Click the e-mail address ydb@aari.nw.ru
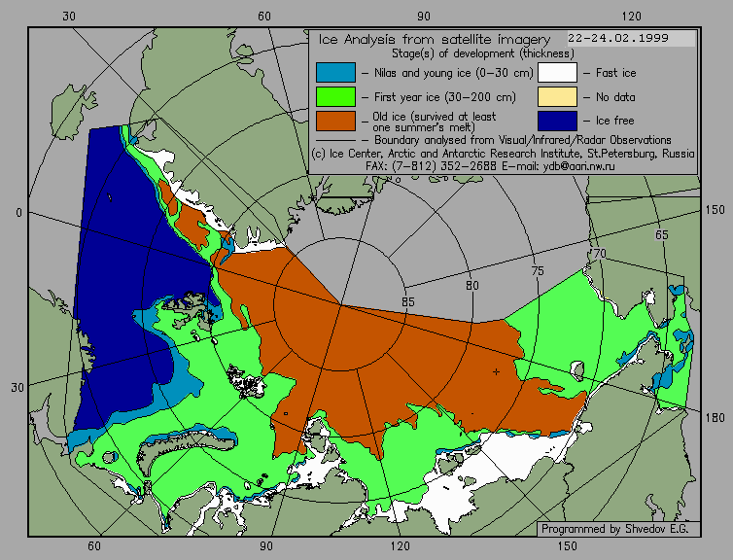733x560 pixels. pyautogui.click(x=578, y=166)
